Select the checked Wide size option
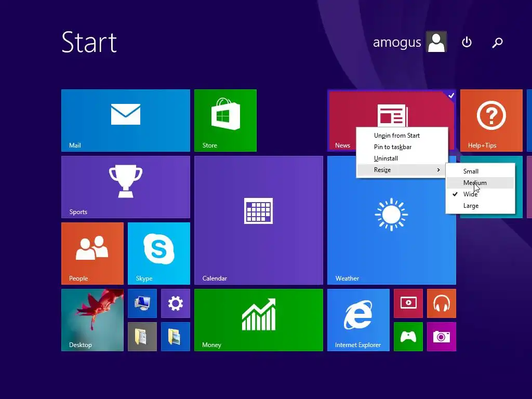This screenshot has height=399, width=532. coord(481,194)
